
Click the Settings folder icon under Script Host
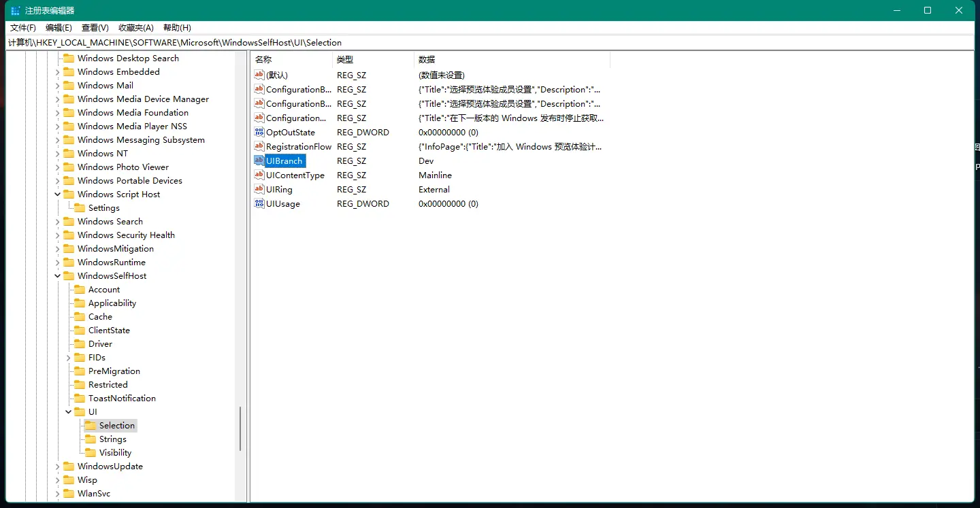[80, 208]
